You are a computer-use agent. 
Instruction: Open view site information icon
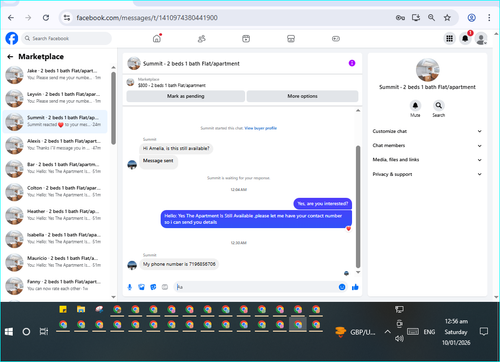coord(67,18)
